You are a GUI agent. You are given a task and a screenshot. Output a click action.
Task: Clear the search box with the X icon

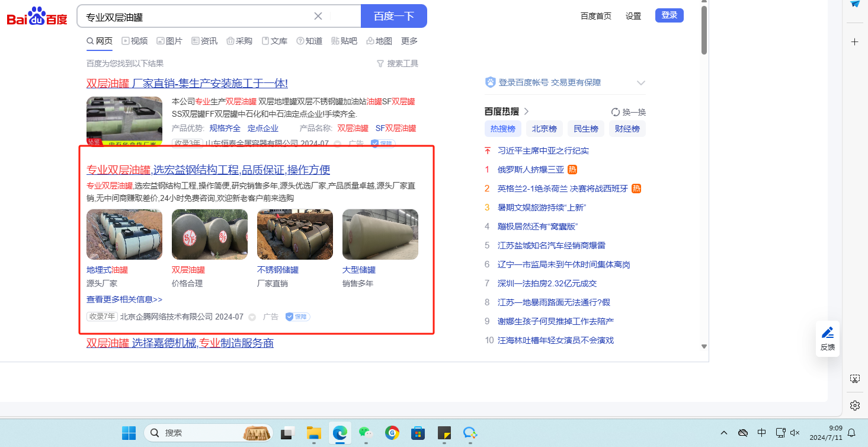318,16
